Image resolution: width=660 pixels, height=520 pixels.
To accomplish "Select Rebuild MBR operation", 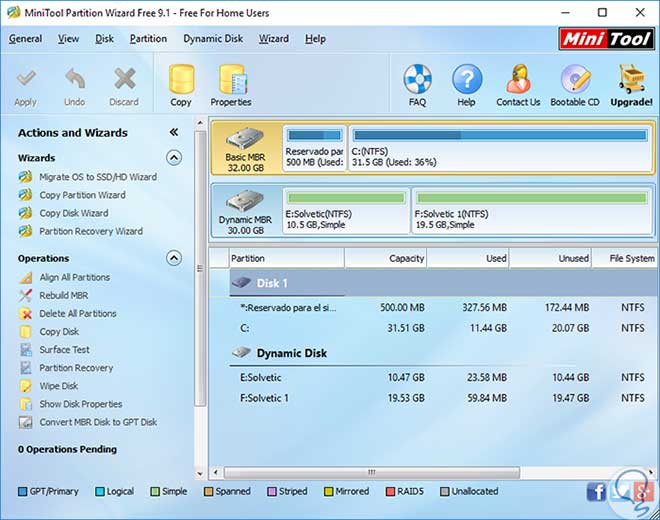I will click(x=64, y=295).
